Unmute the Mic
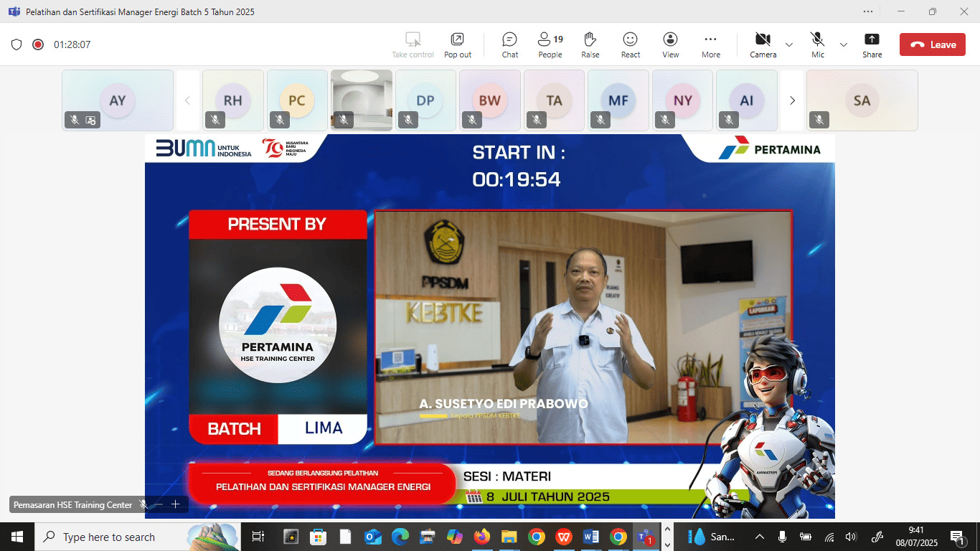 click(818, 44)
